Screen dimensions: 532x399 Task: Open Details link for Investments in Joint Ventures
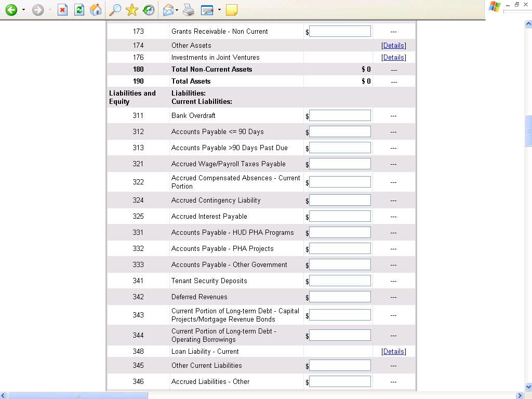point(393,58)
